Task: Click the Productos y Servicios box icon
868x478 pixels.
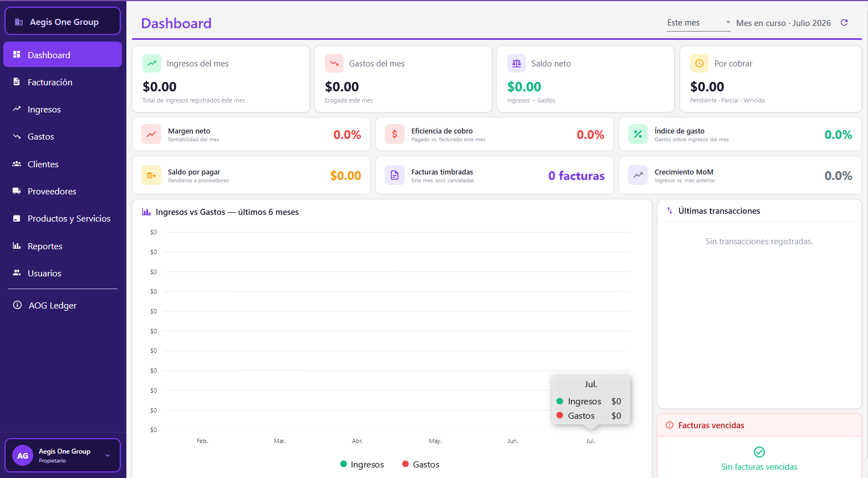Action: (17, 218)
